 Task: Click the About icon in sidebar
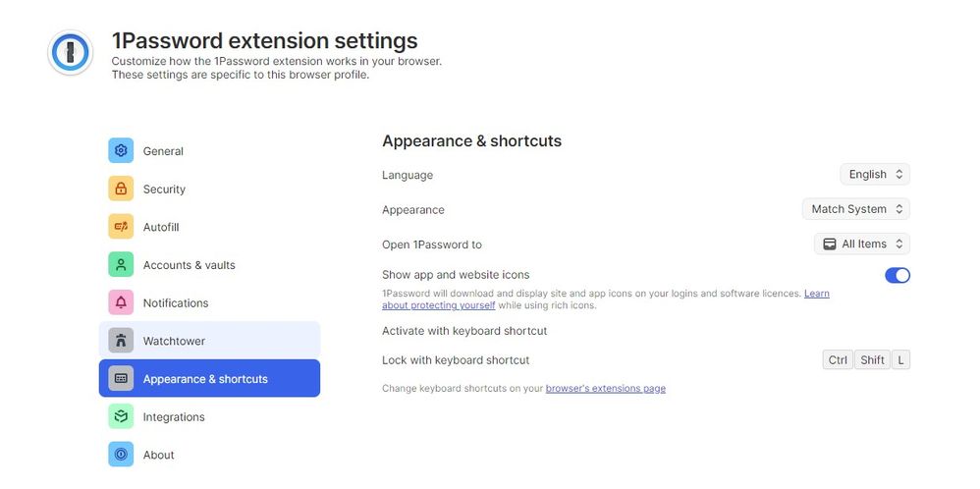click(121, 455)
